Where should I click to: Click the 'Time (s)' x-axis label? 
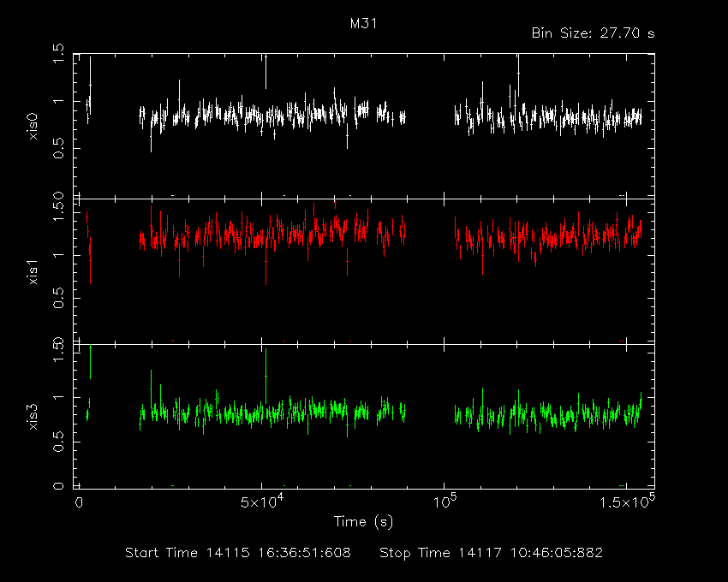pyautogui.click(x=363, y=522)
